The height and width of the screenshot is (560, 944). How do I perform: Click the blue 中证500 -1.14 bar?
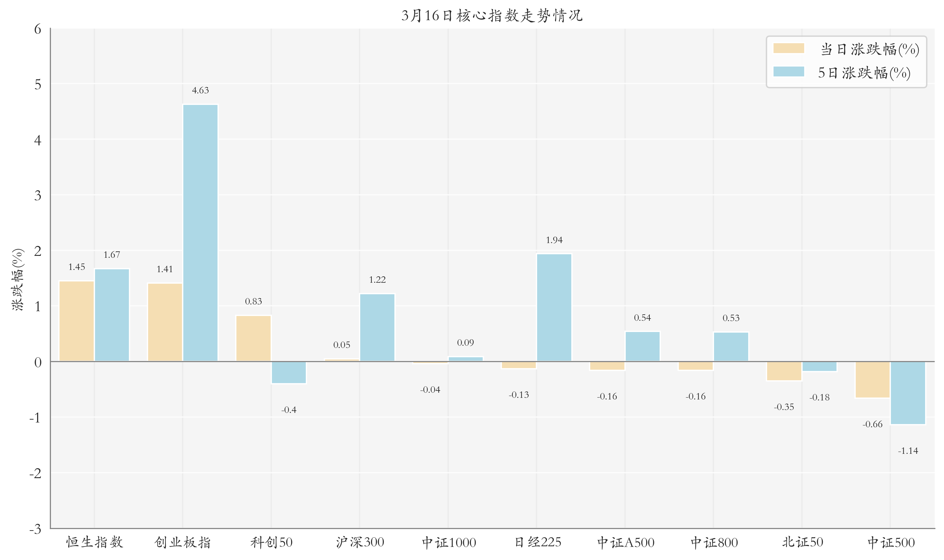(x=908, y=393)
